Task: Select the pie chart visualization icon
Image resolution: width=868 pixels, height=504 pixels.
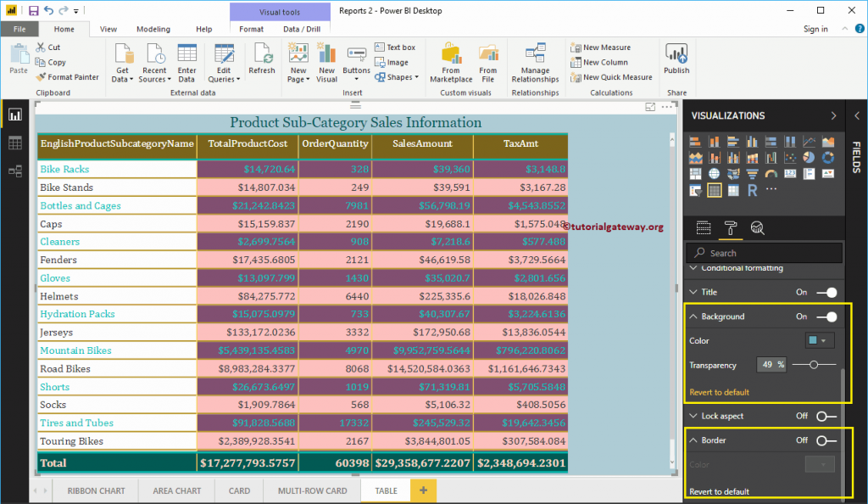Action: (x=808, y=158)
